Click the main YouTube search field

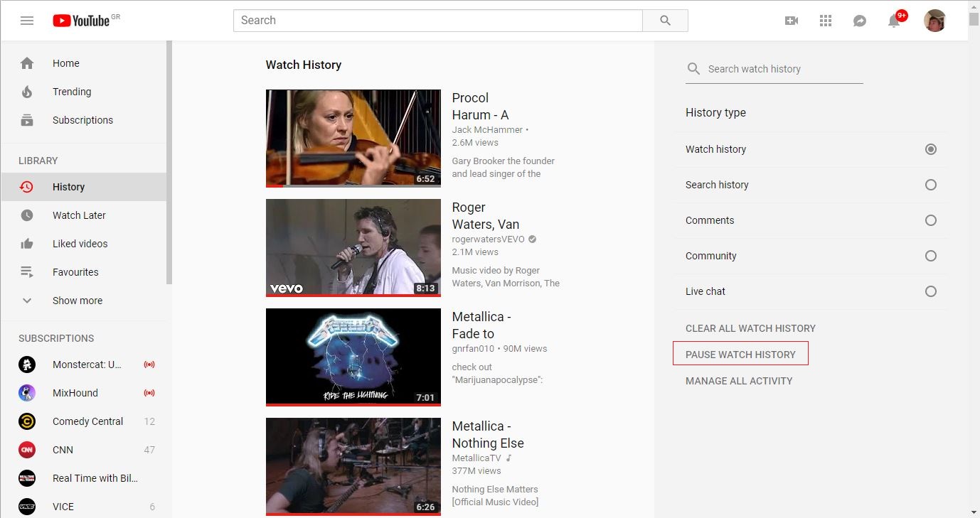[438, 21]
